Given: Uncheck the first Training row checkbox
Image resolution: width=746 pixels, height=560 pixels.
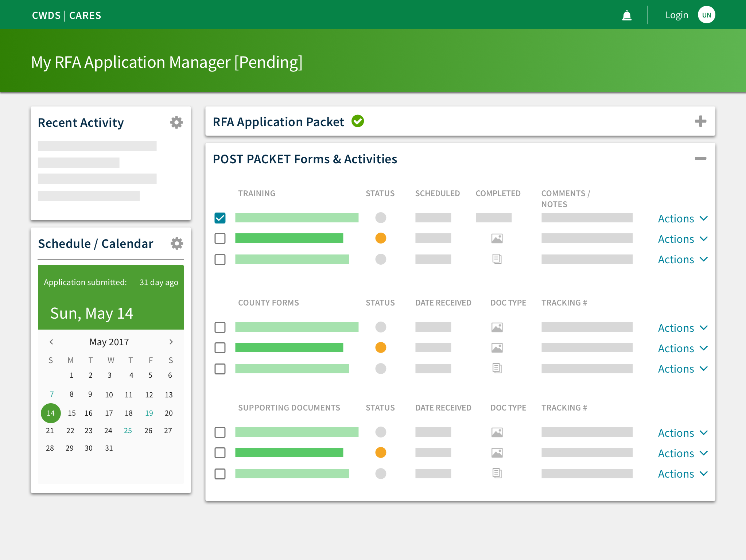Looking at the screenshot, I should 220,218.
